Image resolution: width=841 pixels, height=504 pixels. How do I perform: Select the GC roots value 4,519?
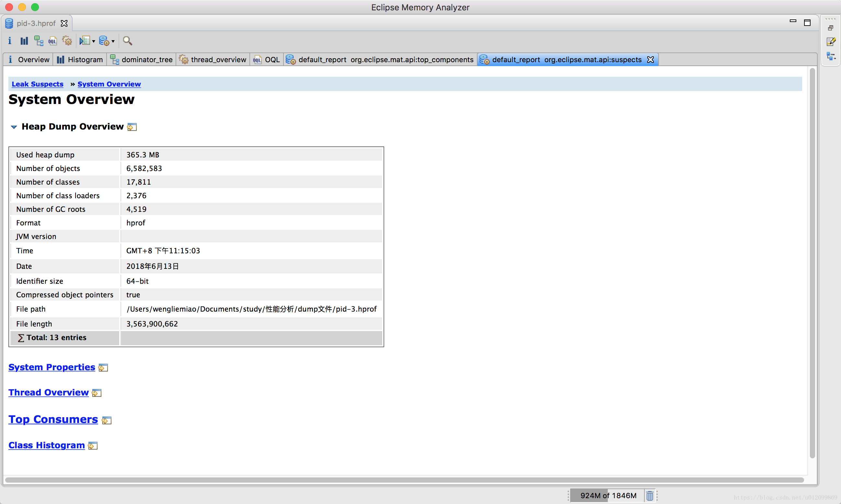(136, 209)
